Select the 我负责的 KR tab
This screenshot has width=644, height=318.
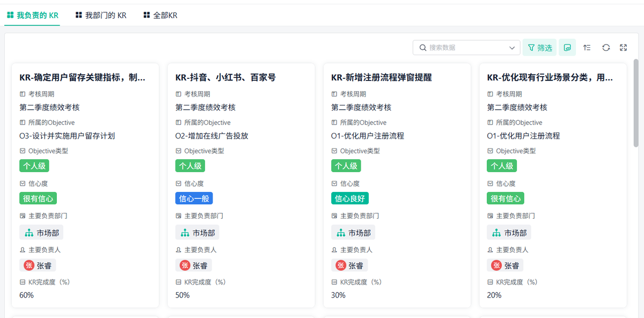(x=33, y=16)
